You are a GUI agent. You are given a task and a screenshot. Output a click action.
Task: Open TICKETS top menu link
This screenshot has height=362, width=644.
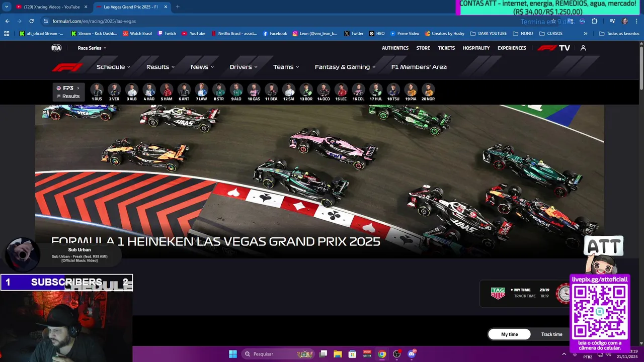pos(446,48)
